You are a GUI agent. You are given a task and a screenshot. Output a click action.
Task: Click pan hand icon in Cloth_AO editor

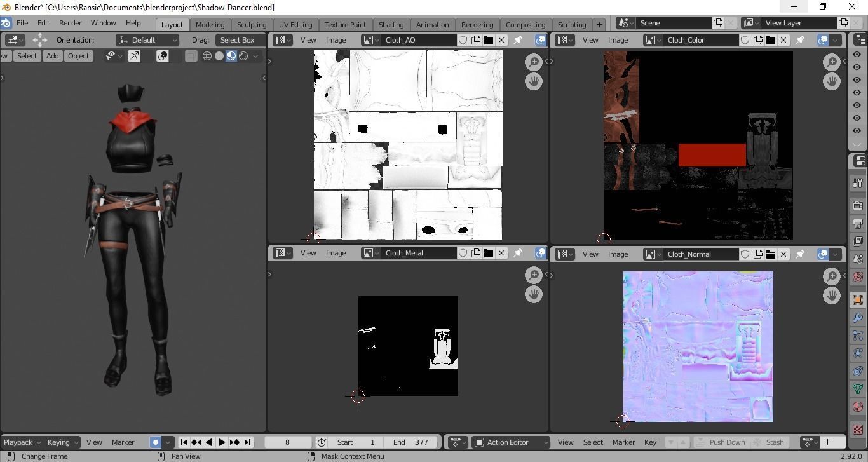pyautogui.click(x=534, y=81)
